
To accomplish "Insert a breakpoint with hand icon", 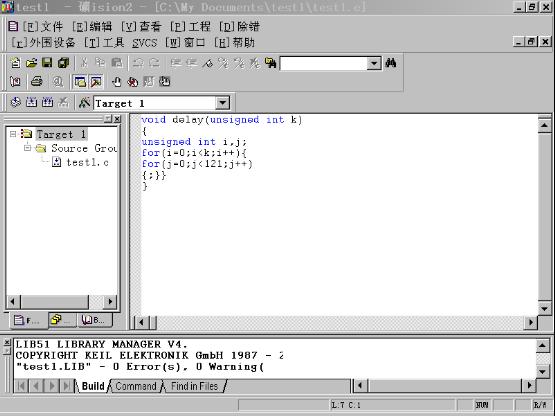I will click(x=116, y=82).
